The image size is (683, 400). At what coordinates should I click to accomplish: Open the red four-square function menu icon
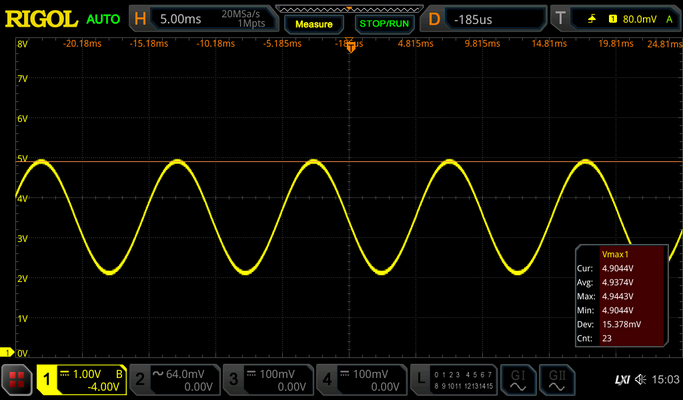[x=17, y=380]
